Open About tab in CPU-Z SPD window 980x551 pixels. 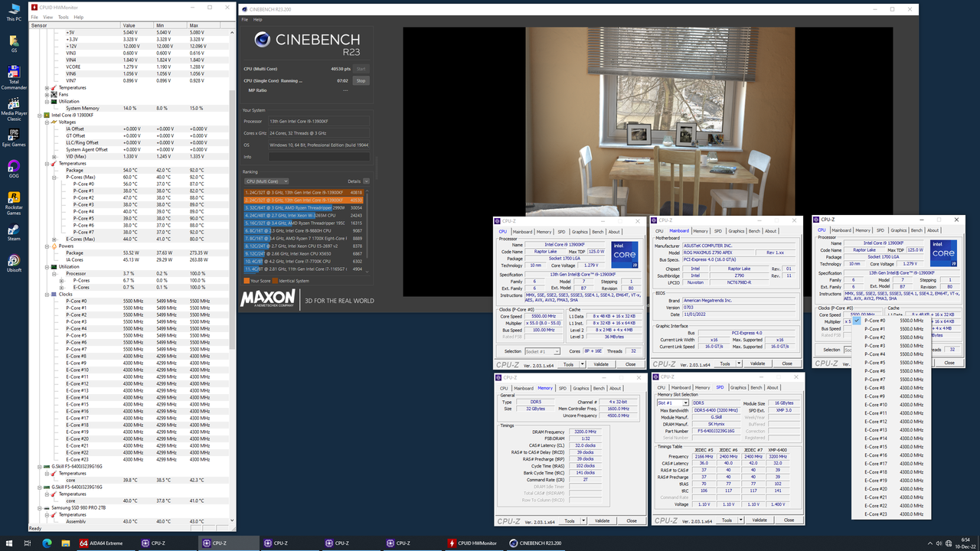(x=771, y=387)
